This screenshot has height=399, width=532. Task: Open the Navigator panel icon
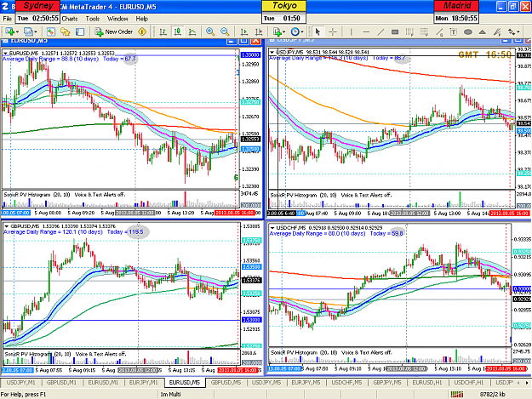pos(66,31)
